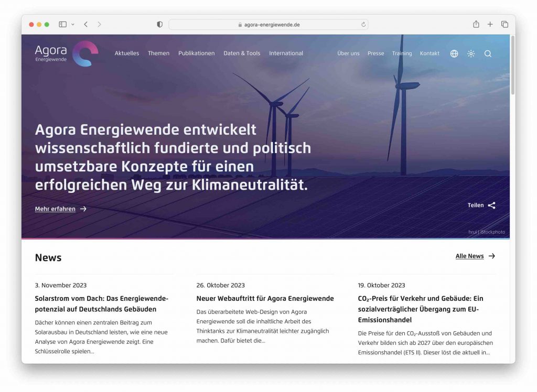Go to the Kontakt page
Screen dimensions: 537x392
429,53
